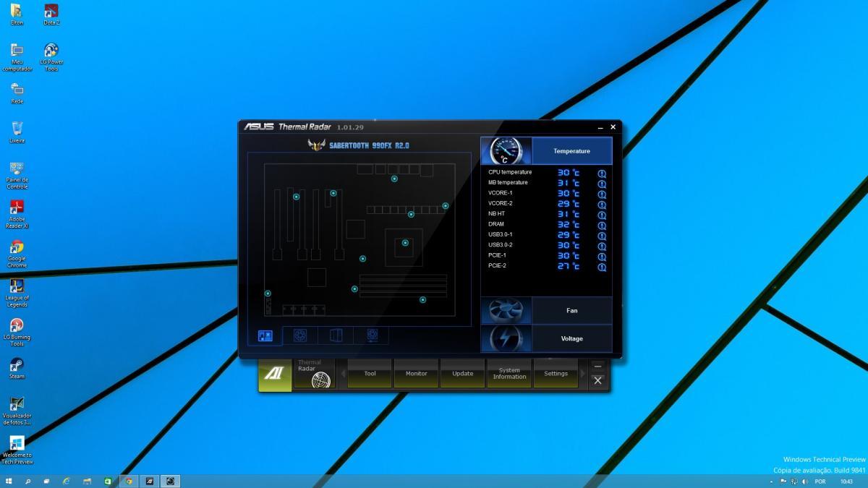
Task: Change the POR input language
Action: pyautogui.click(x=820, y=481)
